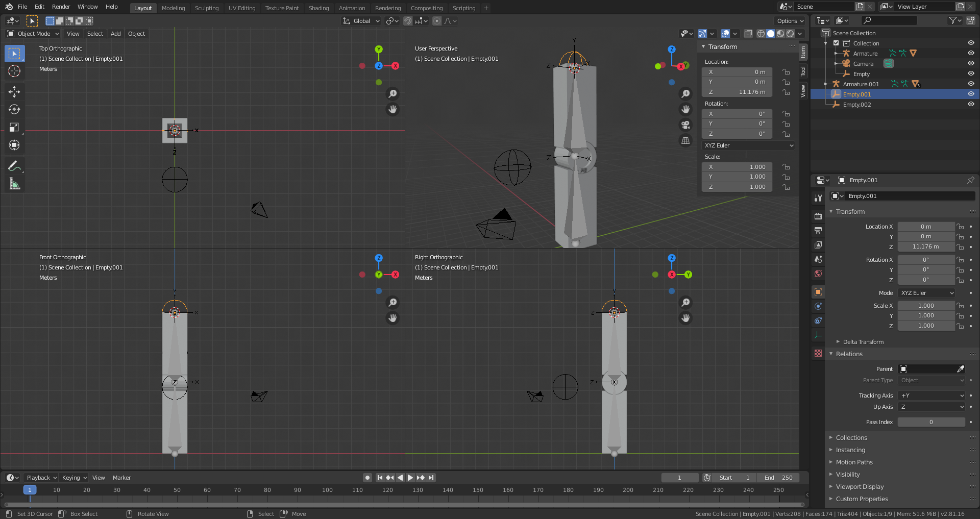Open the World properties tab
The width and height of the screenshot is (980, 519).
coord(818,273)
